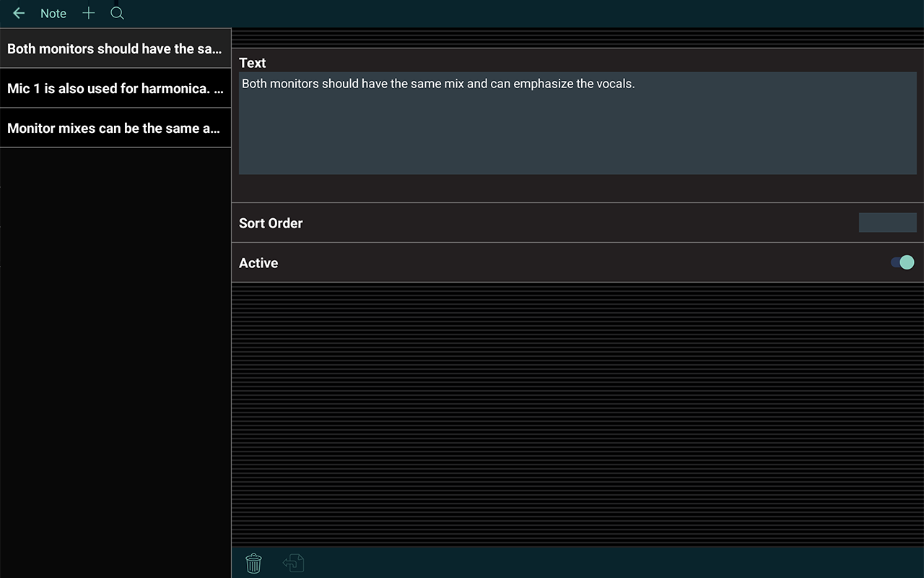Click the Text section label
The width and height of the screenshot is (924, 578).
pos(252,63)
